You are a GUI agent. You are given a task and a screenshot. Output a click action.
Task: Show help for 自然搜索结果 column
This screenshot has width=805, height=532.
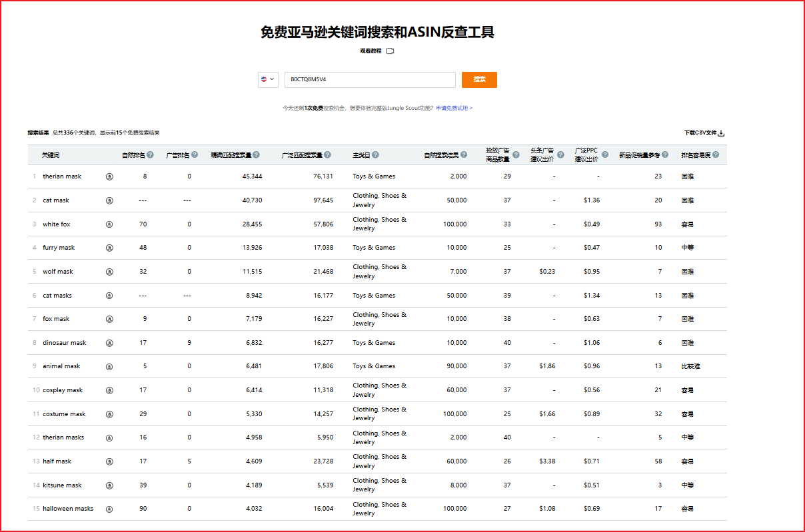pyautogui.click(x=464, y=155)
